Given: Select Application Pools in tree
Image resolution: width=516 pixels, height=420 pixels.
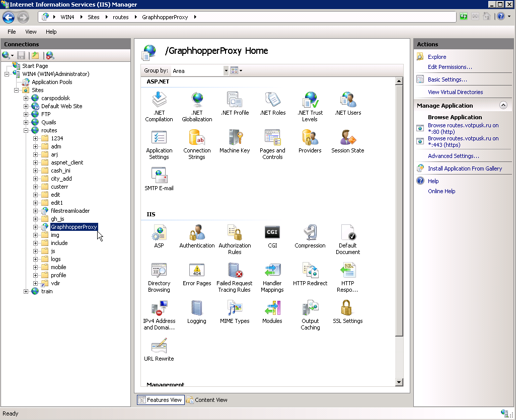Looking at the screenshot, I should [x=52, y=82].
